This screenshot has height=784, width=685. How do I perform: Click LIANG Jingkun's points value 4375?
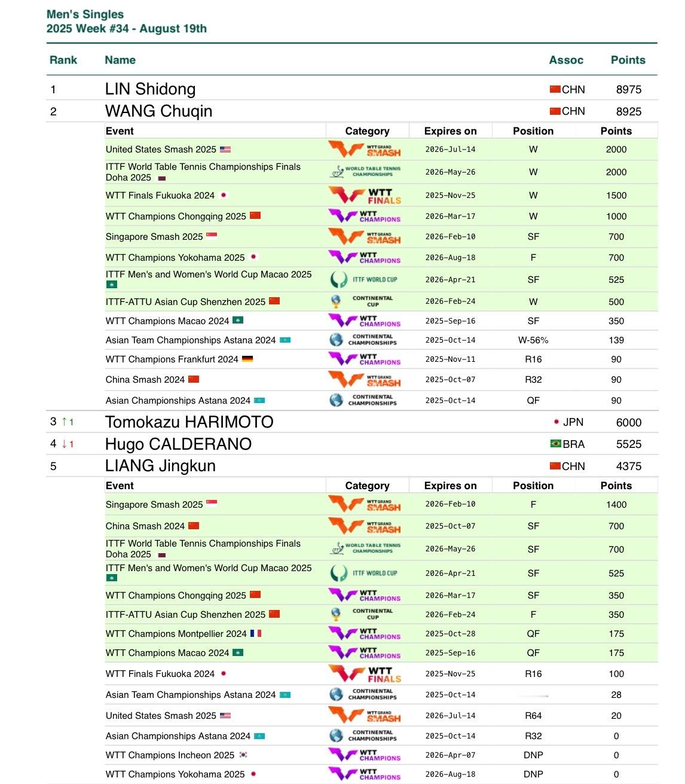click(x=629, y=466)
